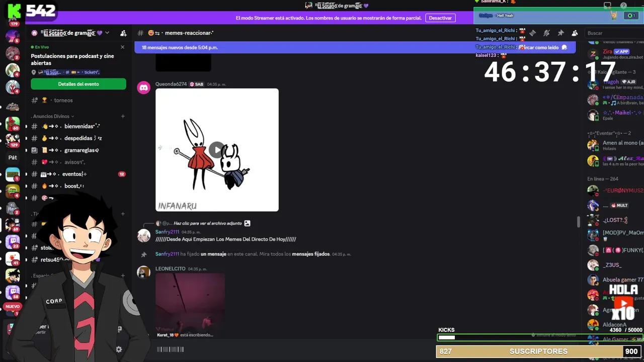Open _Z3US_ member entry
Image resolution: width=644 pixels, height=362 pixels.
coord(615,265)
